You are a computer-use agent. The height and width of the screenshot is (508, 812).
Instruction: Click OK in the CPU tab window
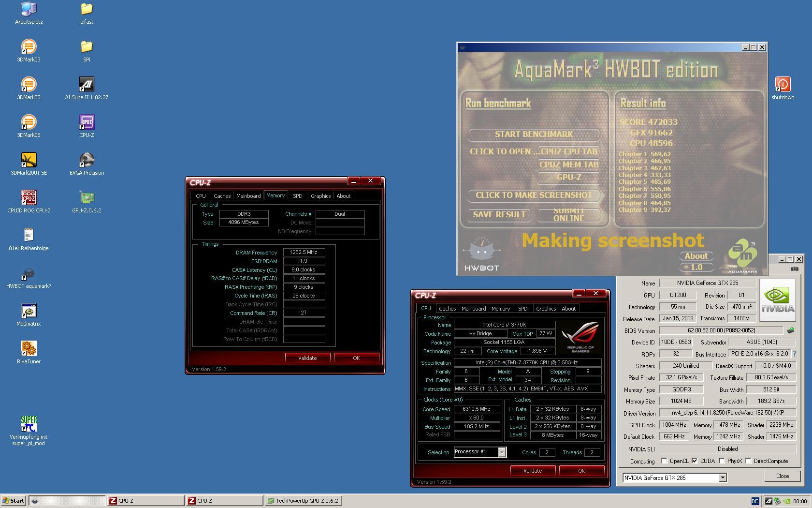tap(581, 471)
